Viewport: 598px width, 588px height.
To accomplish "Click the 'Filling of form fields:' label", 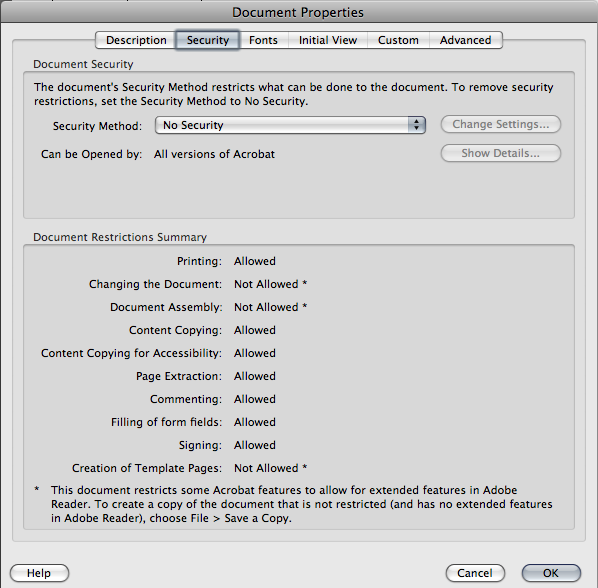I will pos(166,422).
